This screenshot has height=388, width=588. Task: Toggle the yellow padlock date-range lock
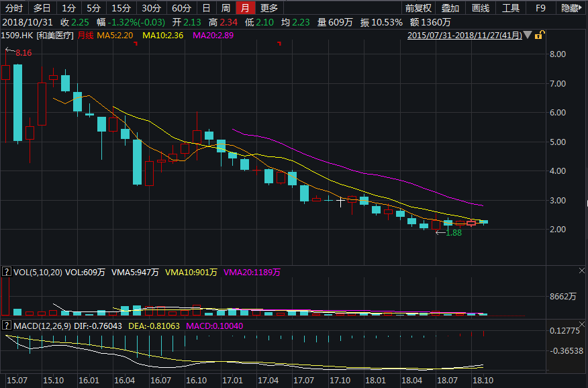[541, 34]
